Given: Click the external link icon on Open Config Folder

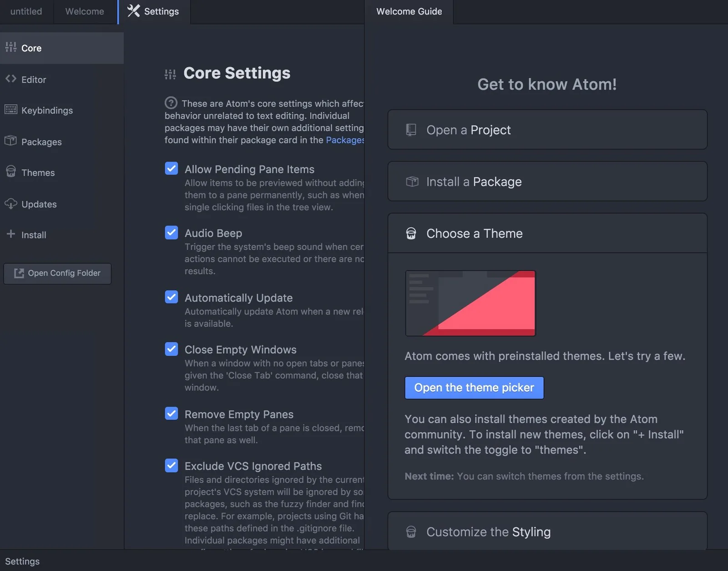Looking at the screenshot, I should [19, 273].
